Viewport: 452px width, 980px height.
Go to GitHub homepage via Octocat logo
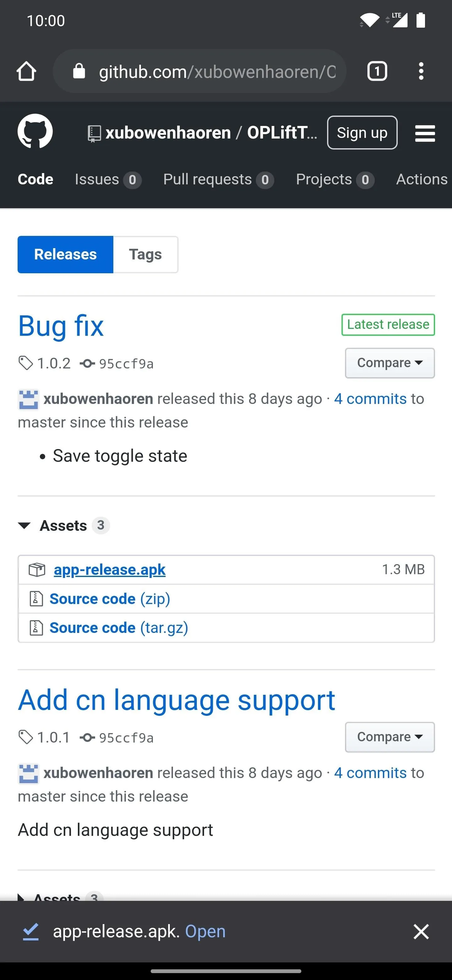(x=35, y=131)
